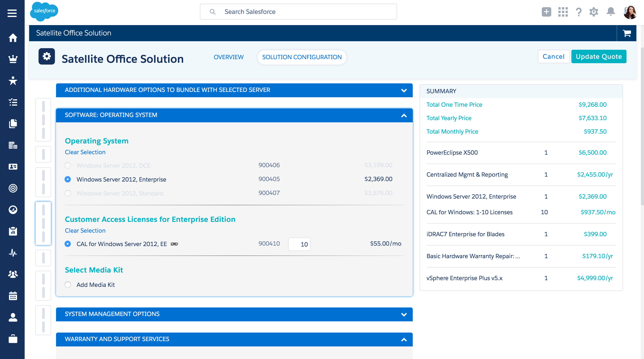Jump to the first section navigator thumbnail

tap(43, 120)
